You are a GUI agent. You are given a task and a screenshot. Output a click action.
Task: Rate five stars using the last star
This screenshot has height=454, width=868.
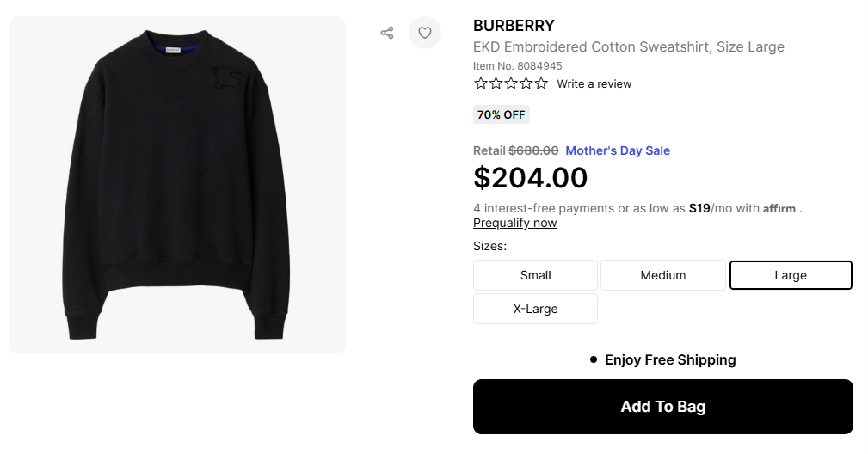point(540,83)
